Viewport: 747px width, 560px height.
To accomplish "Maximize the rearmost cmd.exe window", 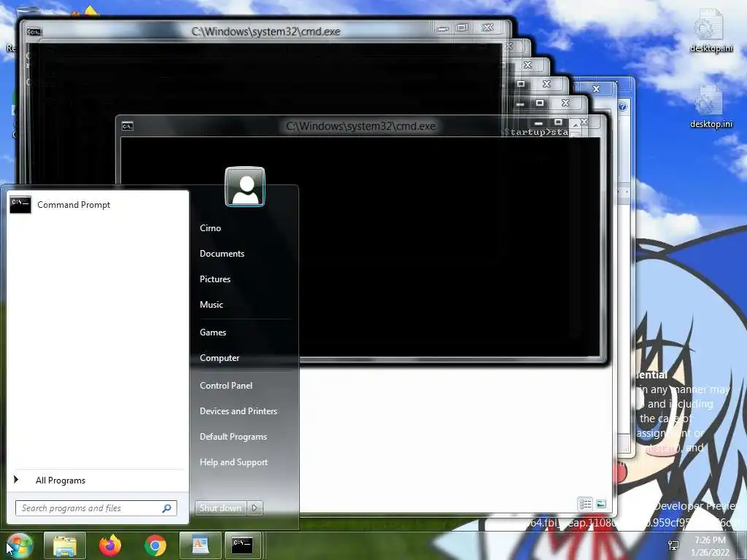I will pos(462,28).
